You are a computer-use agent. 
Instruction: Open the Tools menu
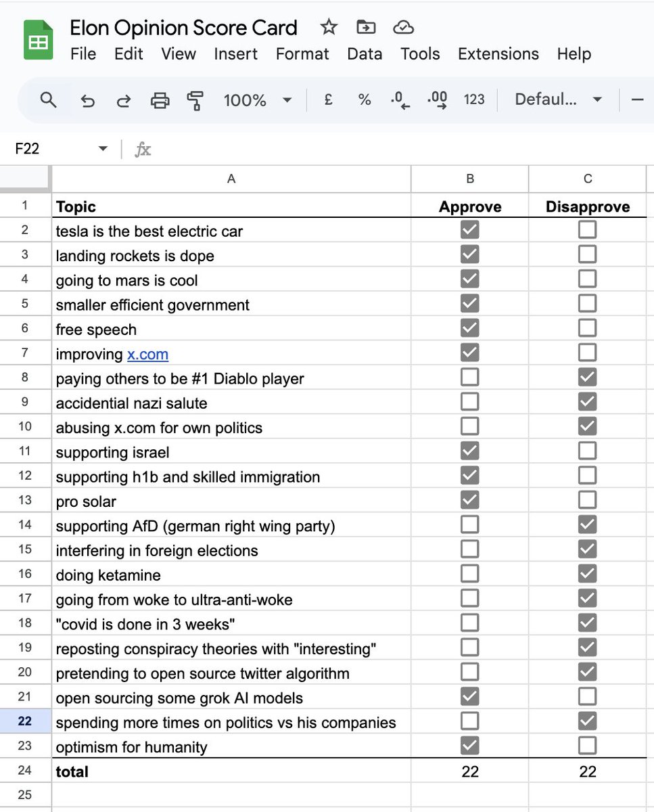click(x=420, y=54)
